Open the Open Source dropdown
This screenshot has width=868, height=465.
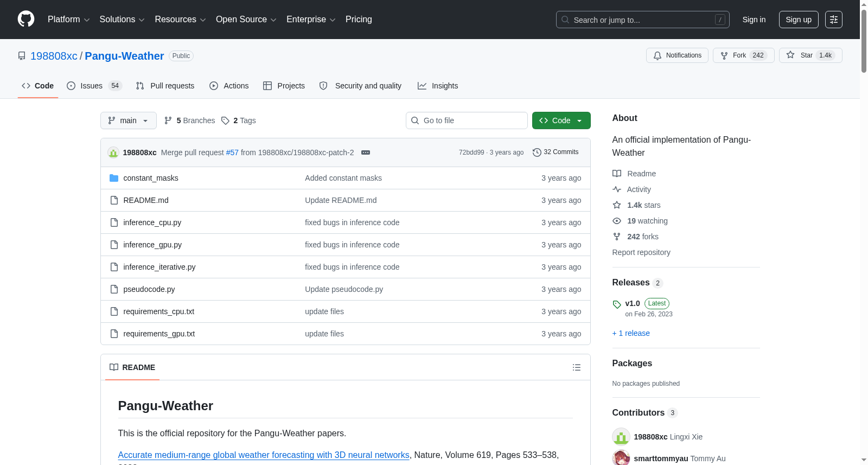[x=246, y=20]
